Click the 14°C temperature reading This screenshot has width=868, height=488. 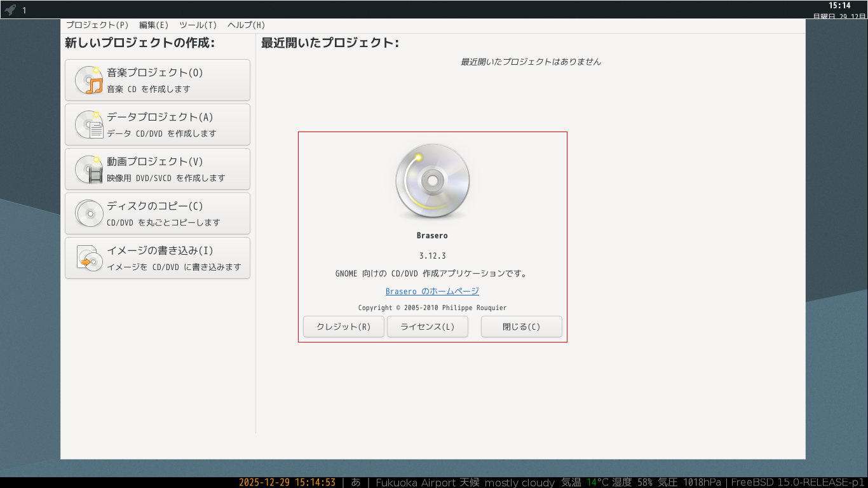(597, 482)
